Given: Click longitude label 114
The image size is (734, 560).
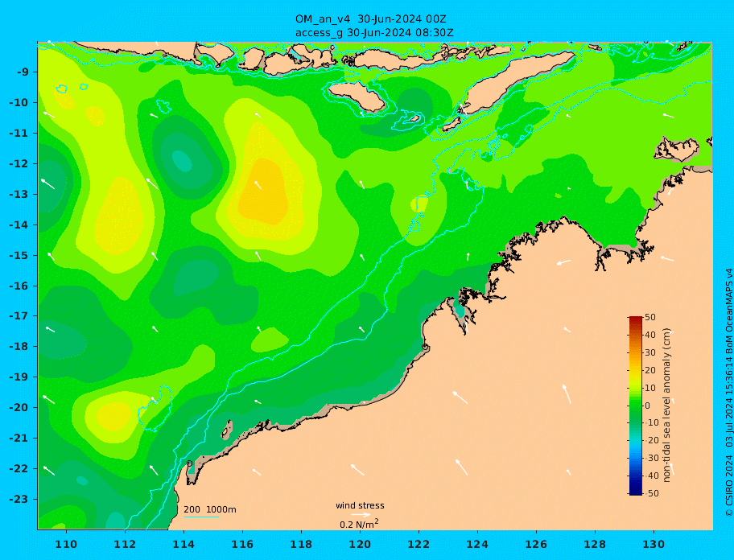Looking at the screenshot, I should 183,545.
